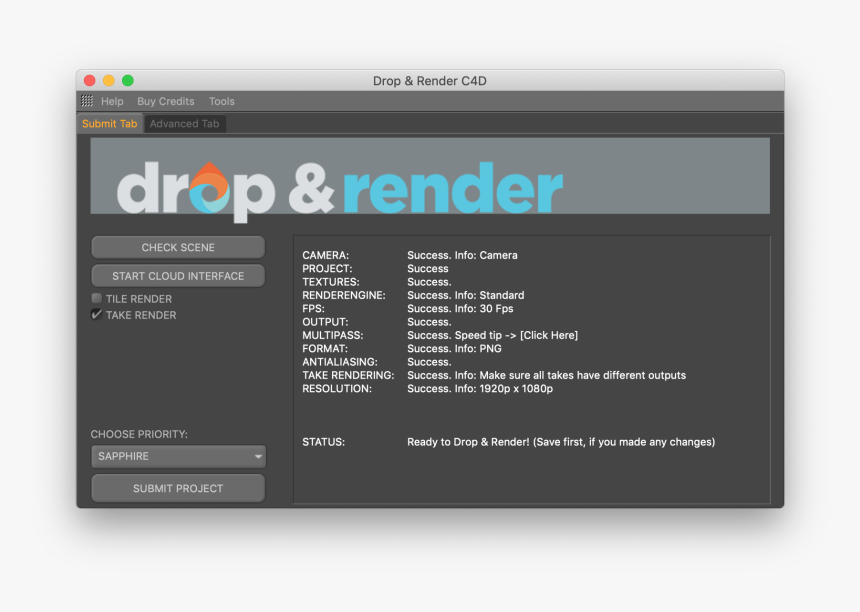Close the Drop & Render C4D window
This screenshot has height=612, width=860.
tap(90, 81)
